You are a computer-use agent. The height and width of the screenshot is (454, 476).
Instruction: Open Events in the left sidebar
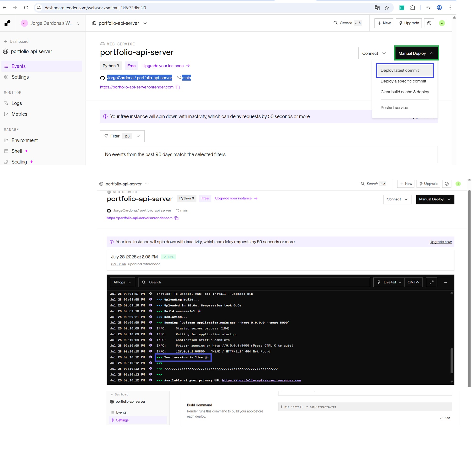point(42,66)
